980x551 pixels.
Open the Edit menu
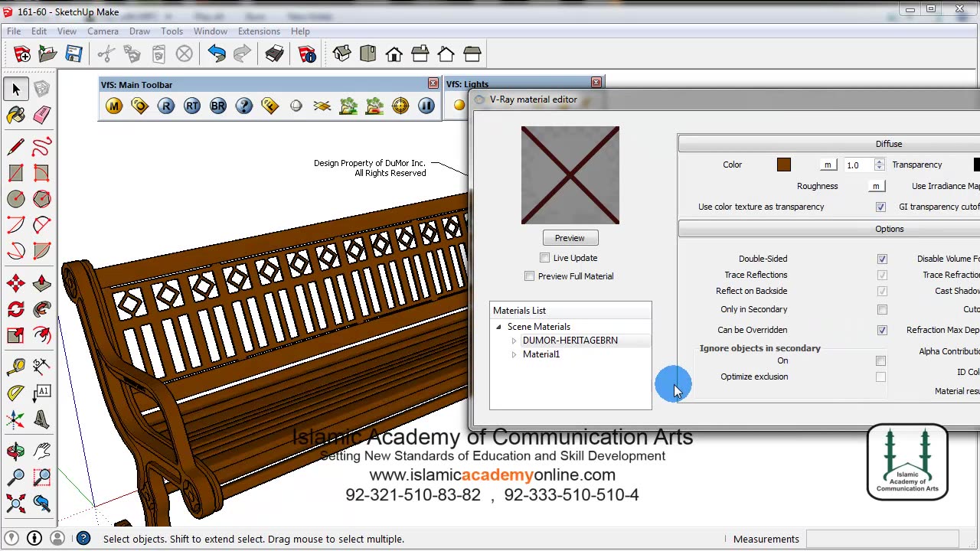(39, 31)
